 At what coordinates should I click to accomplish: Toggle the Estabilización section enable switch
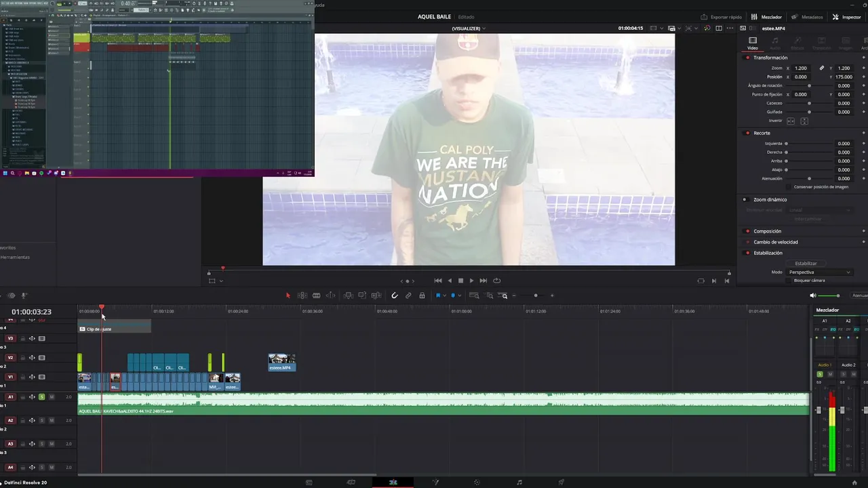tap(747, 253)
